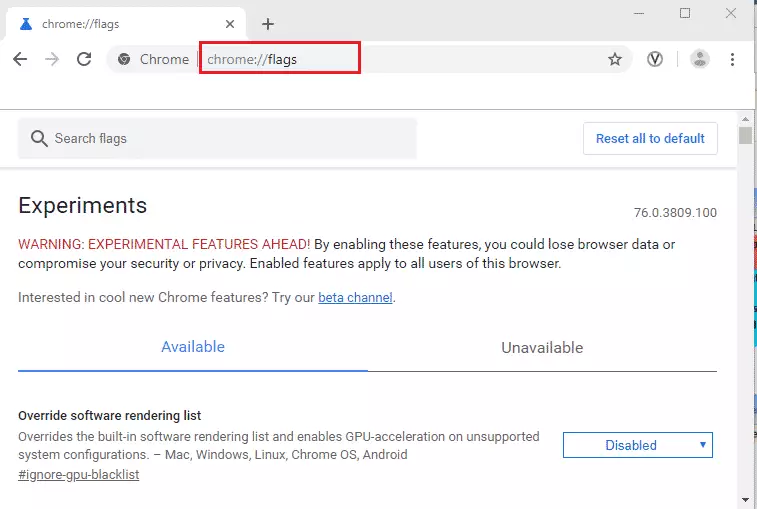Maximize the Chrome window

[685, 13]
